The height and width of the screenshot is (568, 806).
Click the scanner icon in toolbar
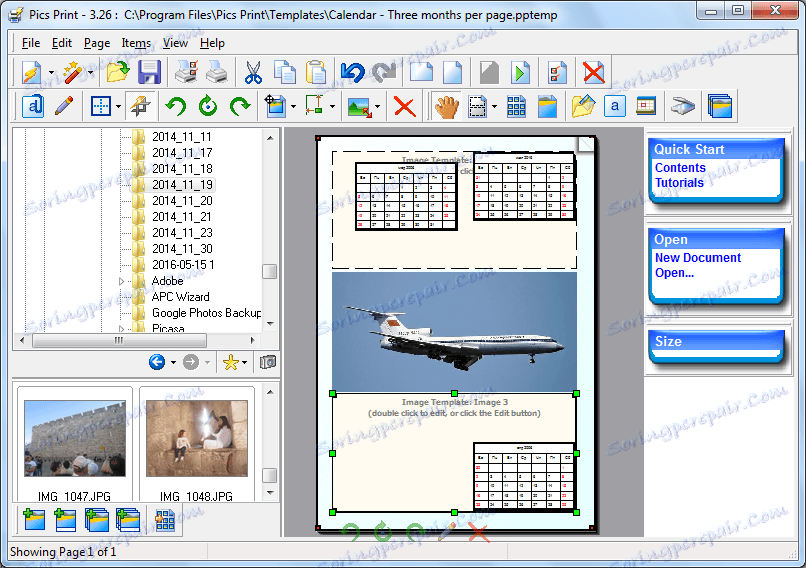tap(683, 106)
